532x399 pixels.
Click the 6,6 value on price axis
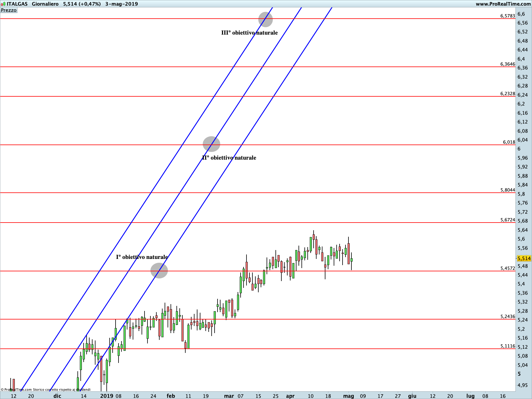tap(521, 14)
